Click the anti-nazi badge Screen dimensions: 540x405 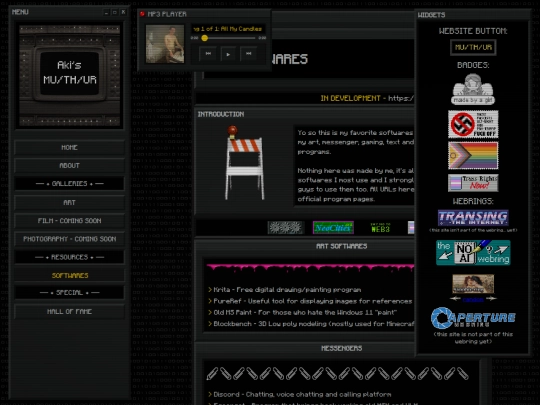(x=473, y=124)
